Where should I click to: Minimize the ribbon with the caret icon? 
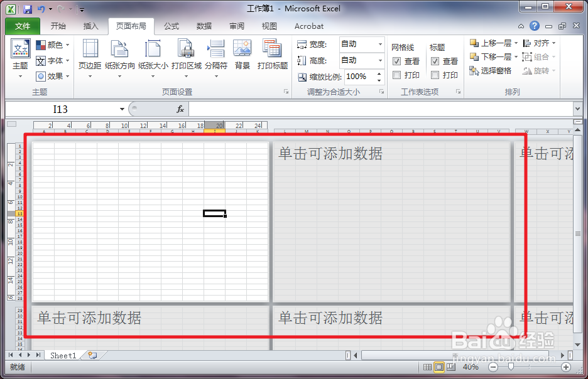click(x=521, y=26)
